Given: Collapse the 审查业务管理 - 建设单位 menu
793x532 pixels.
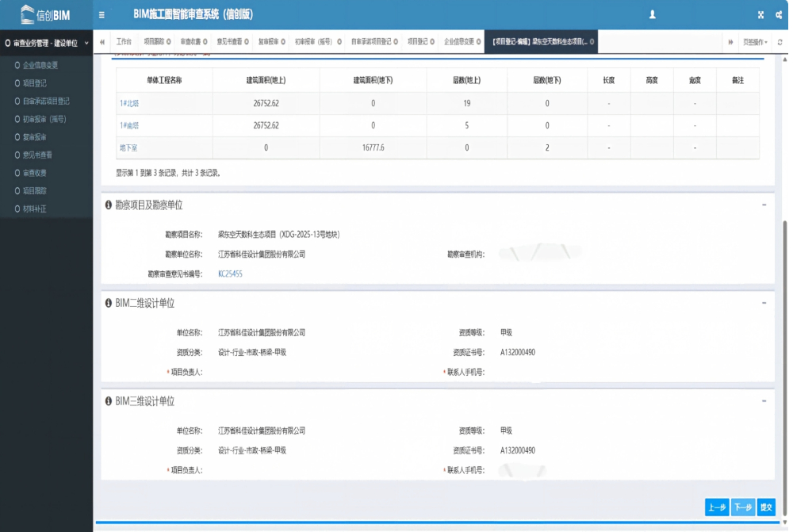Looking at the screenshot, I should tap(46, 43).
